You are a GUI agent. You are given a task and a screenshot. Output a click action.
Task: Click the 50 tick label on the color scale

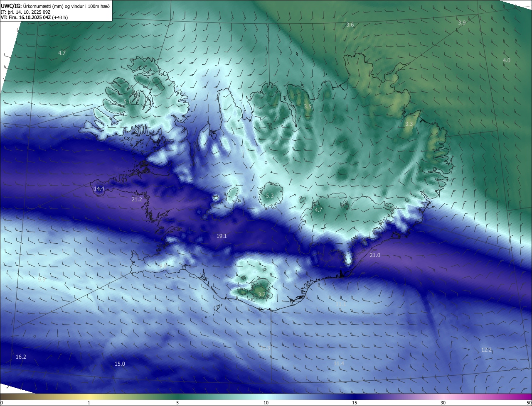tap(529, 403)
